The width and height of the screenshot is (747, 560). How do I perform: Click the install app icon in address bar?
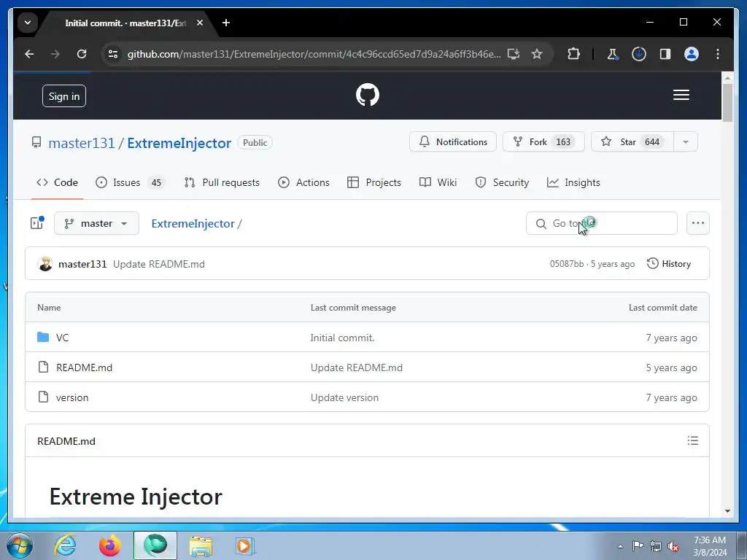point(513,54)
